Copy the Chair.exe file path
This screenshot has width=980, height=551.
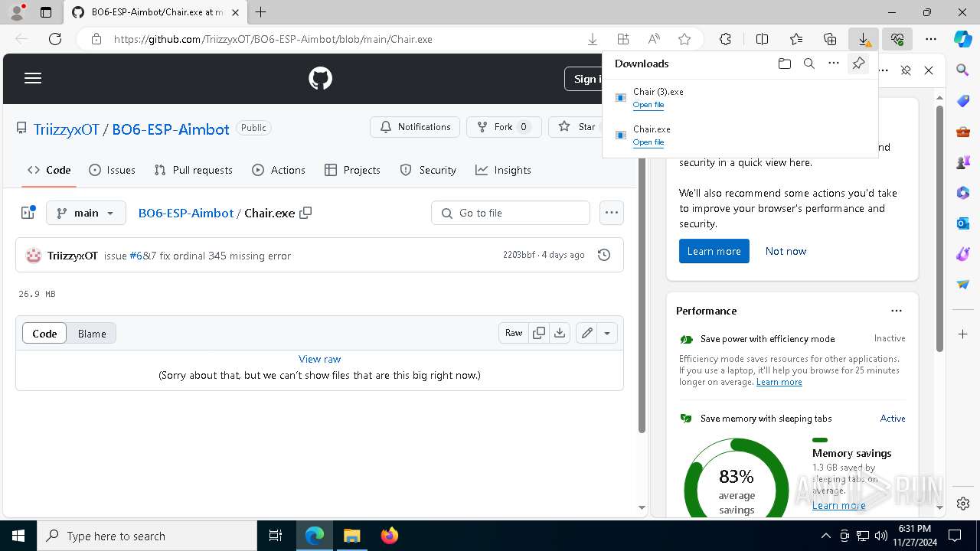coord(305,213)
